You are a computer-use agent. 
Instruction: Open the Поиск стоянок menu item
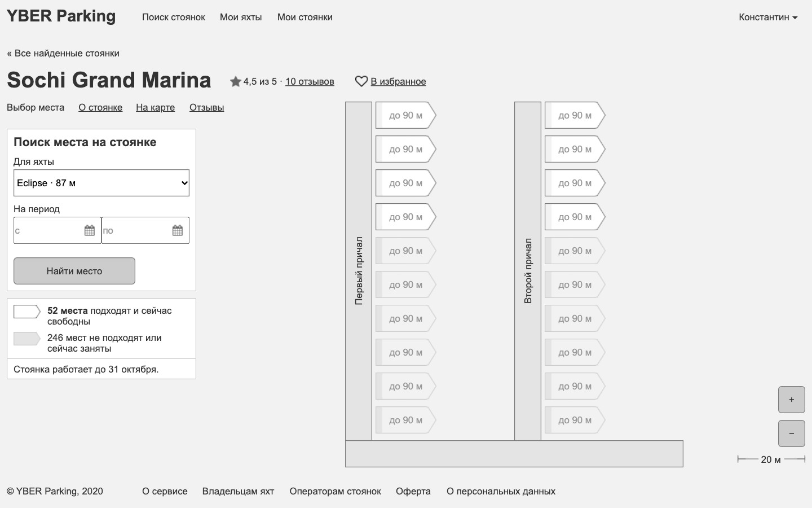point(174,17)
